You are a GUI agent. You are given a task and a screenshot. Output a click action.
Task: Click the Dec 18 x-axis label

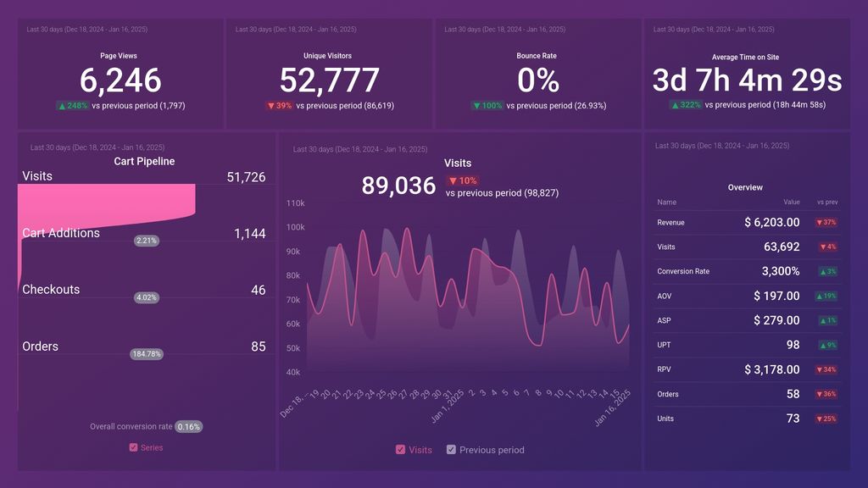point(293,406)
